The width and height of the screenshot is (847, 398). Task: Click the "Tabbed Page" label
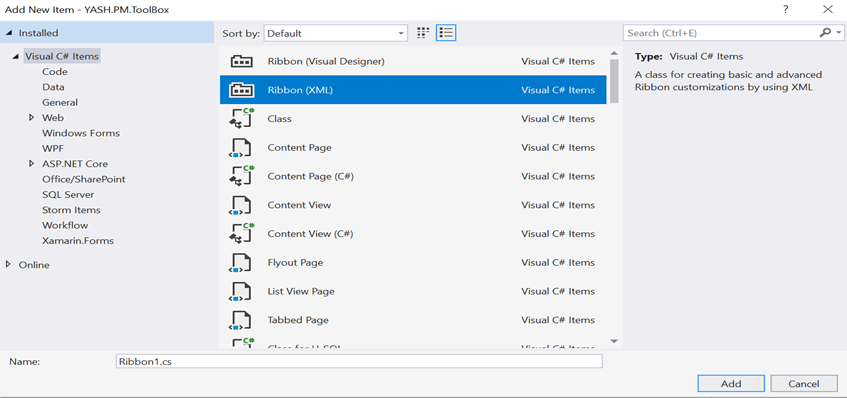[298, 320]
